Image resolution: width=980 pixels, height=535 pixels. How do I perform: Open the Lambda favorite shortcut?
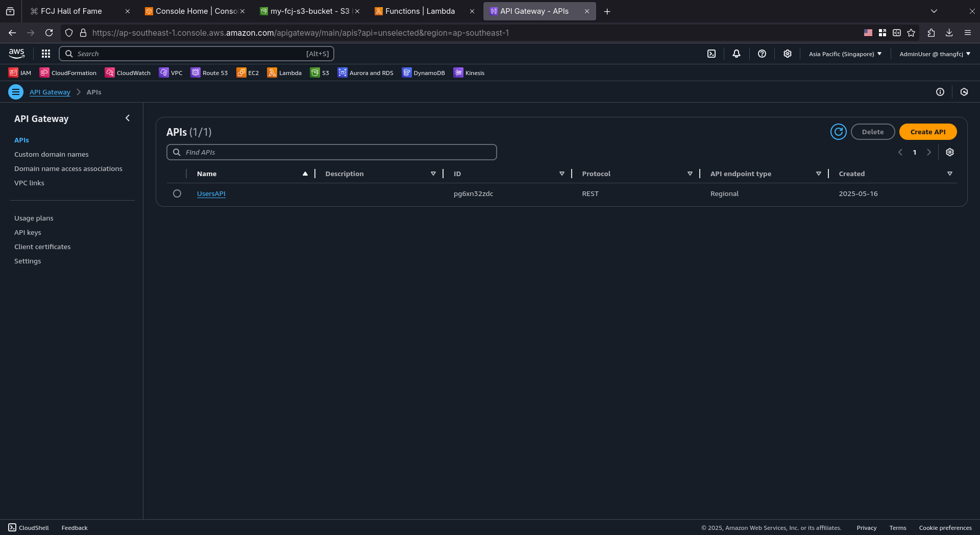(x=284, y=72)
